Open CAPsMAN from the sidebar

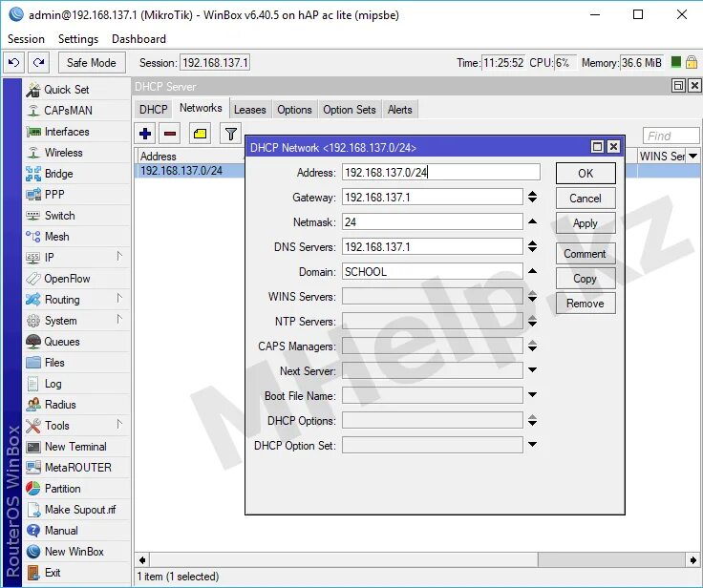pos(68,111)
